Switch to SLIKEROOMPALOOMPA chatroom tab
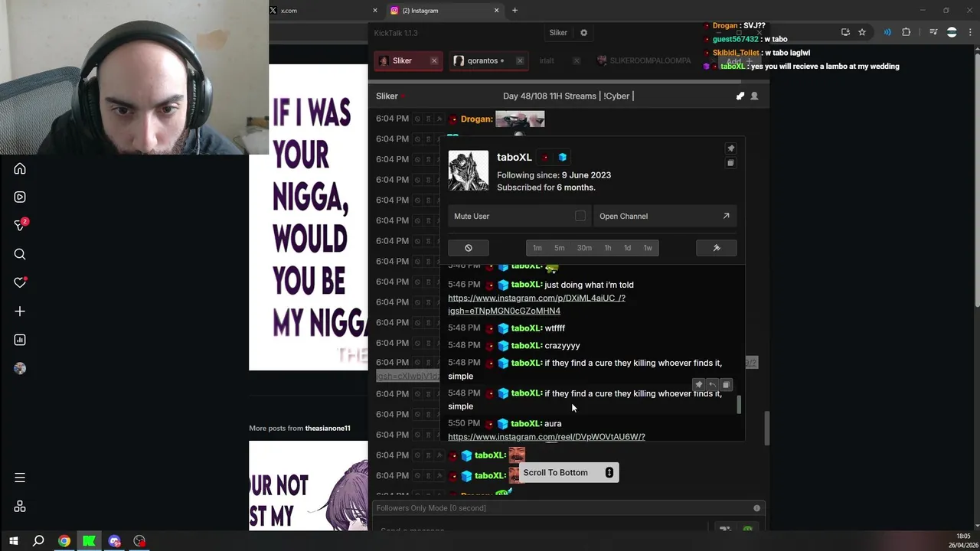 point(645,60)
